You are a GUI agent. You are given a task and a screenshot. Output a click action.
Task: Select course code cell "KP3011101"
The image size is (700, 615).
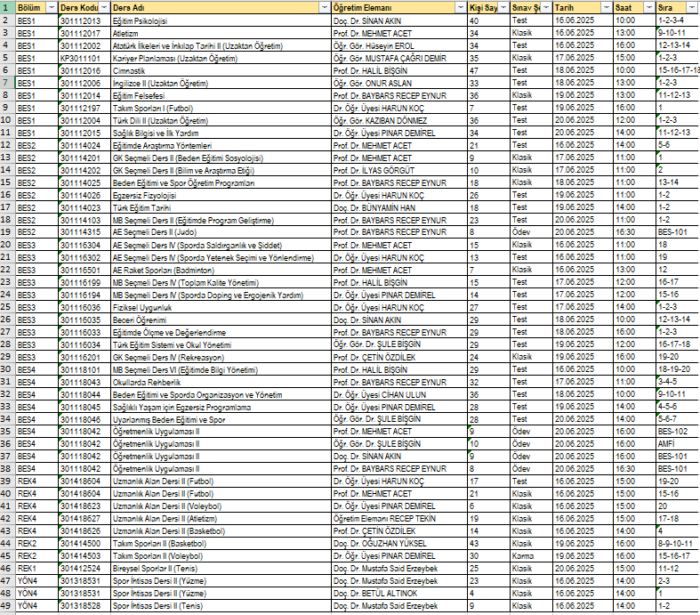coord(84,58)
